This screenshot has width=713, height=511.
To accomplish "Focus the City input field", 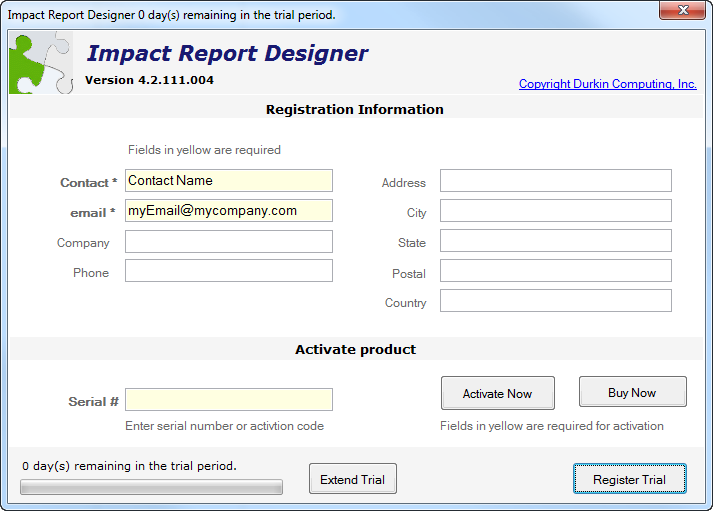I will point(556,210).
